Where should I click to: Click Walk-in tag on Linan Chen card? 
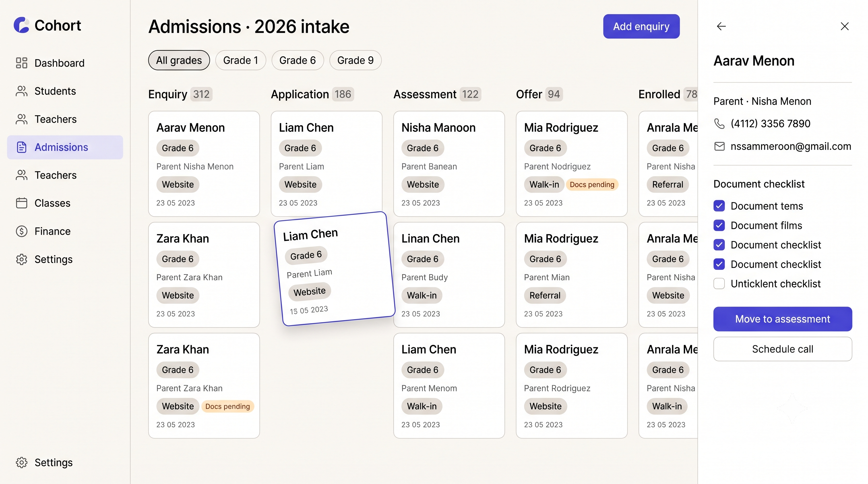pos(421,295)
